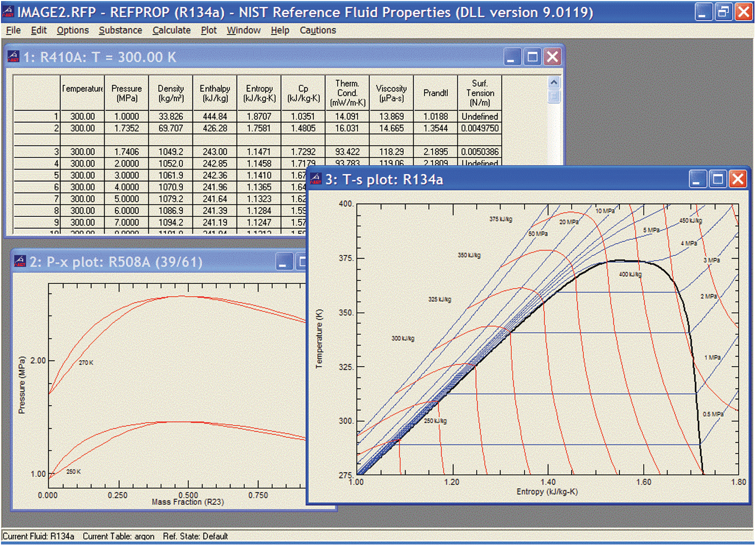The height and width of the screenshot is (546, 756).
Task: Open the Substance menu
Action: click(120, 30)
